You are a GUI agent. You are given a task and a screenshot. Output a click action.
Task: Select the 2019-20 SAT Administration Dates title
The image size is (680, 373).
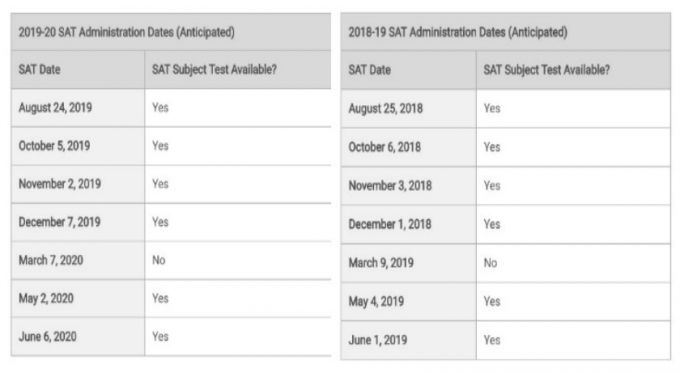[126, 32]
